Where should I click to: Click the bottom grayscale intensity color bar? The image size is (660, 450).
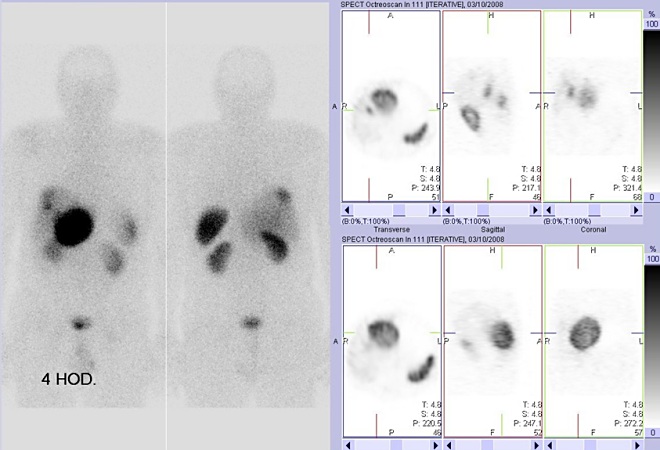tap(652, 342)
